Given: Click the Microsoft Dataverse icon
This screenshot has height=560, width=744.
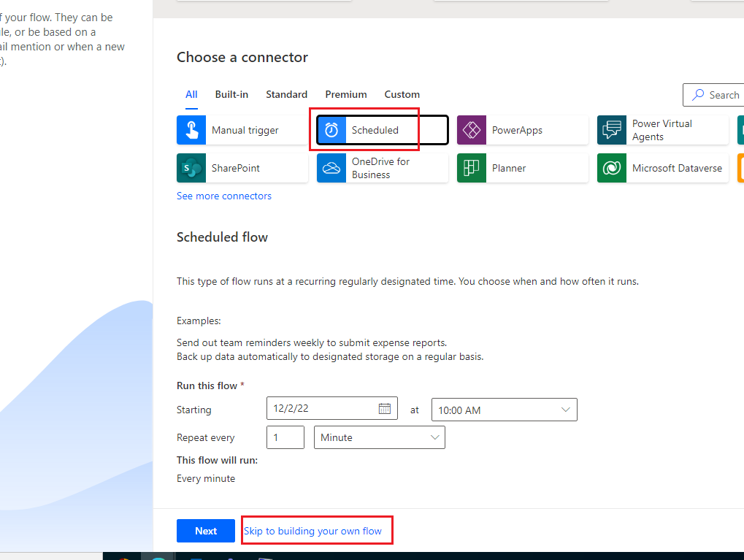Looking at the screenshot, I should click(x=612, y=168).
